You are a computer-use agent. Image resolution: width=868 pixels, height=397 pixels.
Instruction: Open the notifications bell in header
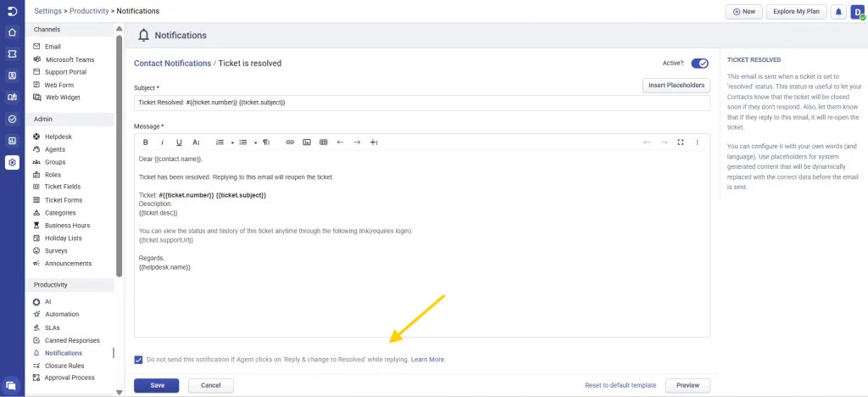click(838, 12)
